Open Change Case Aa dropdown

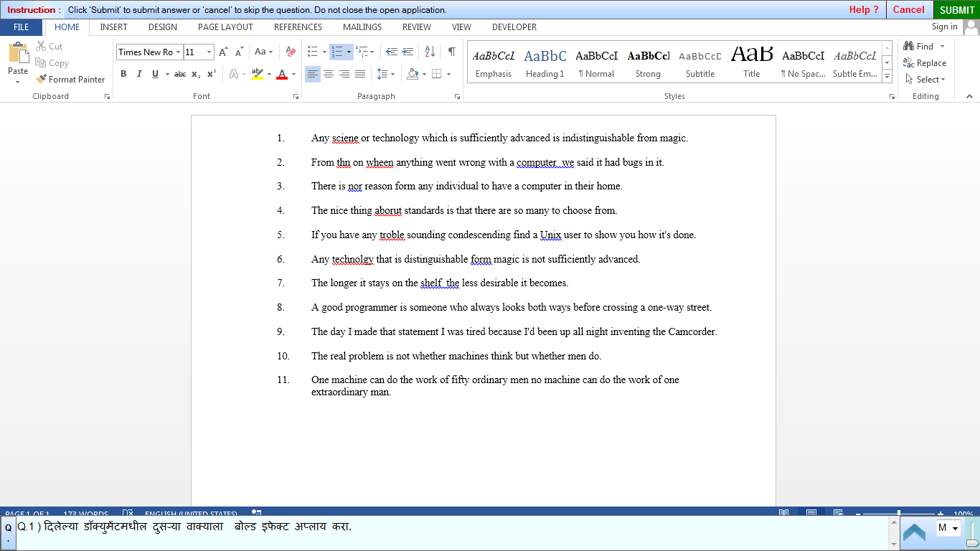point(263,52)
